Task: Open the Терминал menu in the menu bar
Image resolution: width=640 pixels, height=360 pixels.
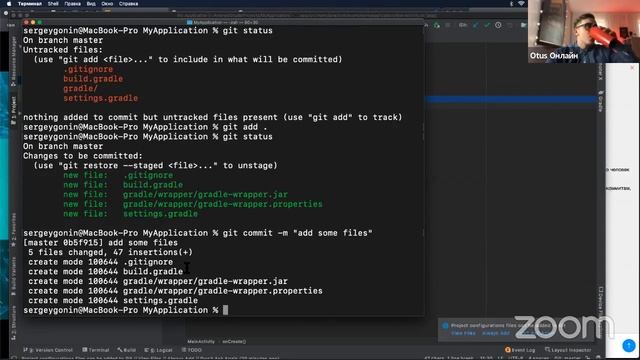Action: [x=30, y=4]
